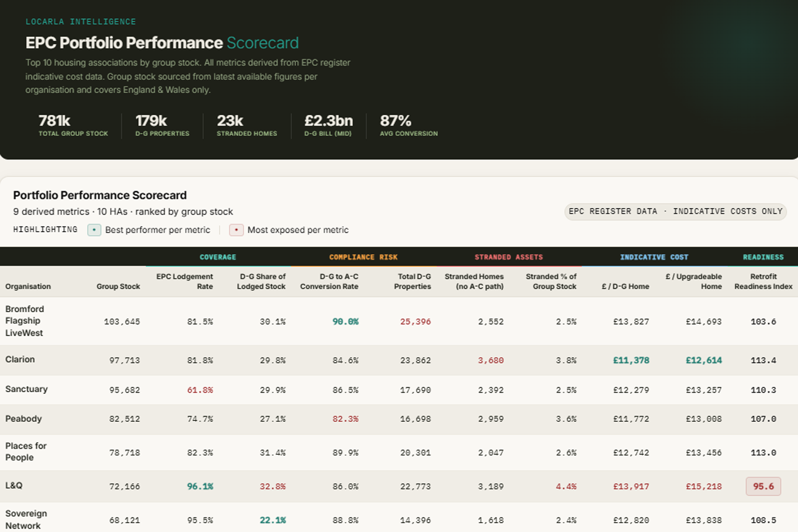Viewport: 798px width, 532px height.
Task: Click Clarion's readiness index 113.4
Action: [763, 361]
